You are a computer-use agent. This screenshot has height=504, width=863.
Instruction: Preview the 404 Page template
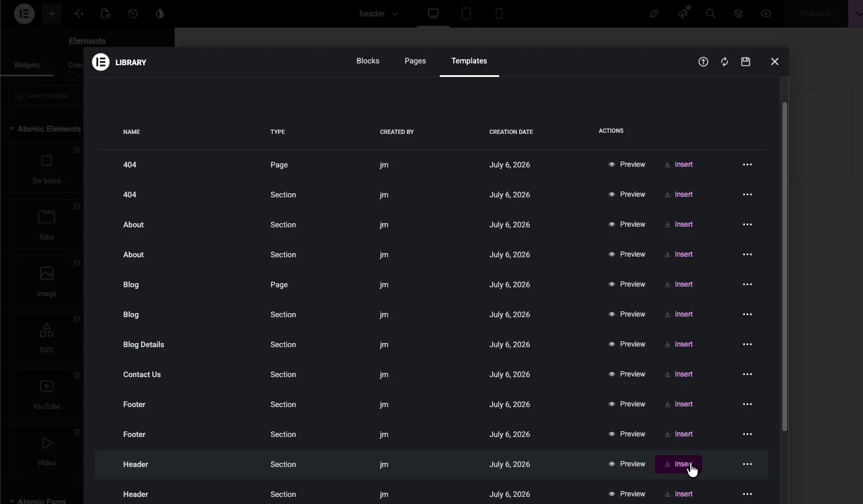(627, 164)
